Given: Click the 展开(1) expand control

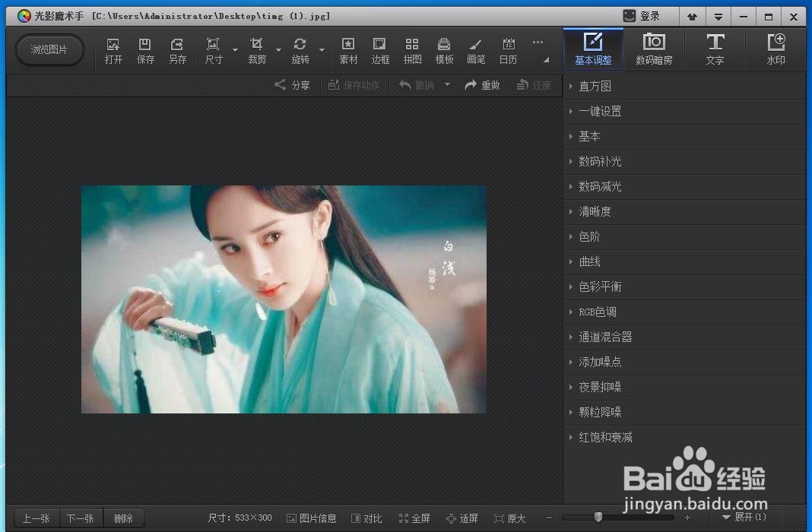Looking at the screenshot, I should coord(744,517).
